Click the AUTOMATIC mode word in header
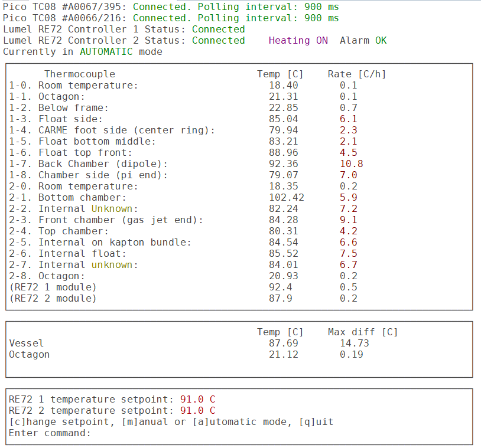 (x=106, y=52)
